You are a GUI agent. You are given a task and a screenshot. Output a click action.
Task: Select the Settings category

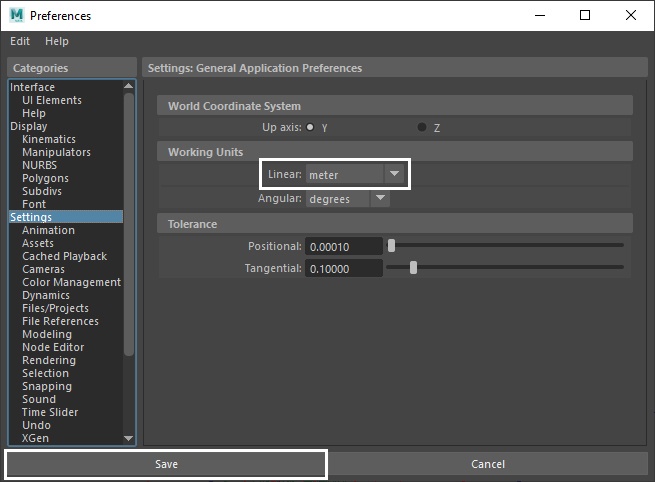66,217
